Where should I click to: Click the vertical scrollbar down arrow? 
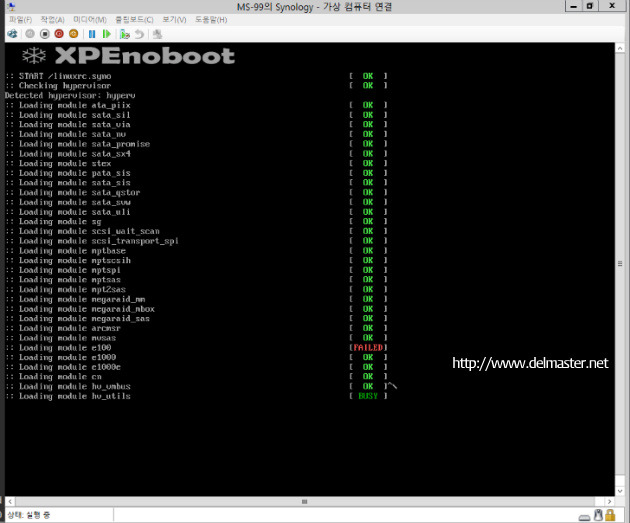click(620, 491)
